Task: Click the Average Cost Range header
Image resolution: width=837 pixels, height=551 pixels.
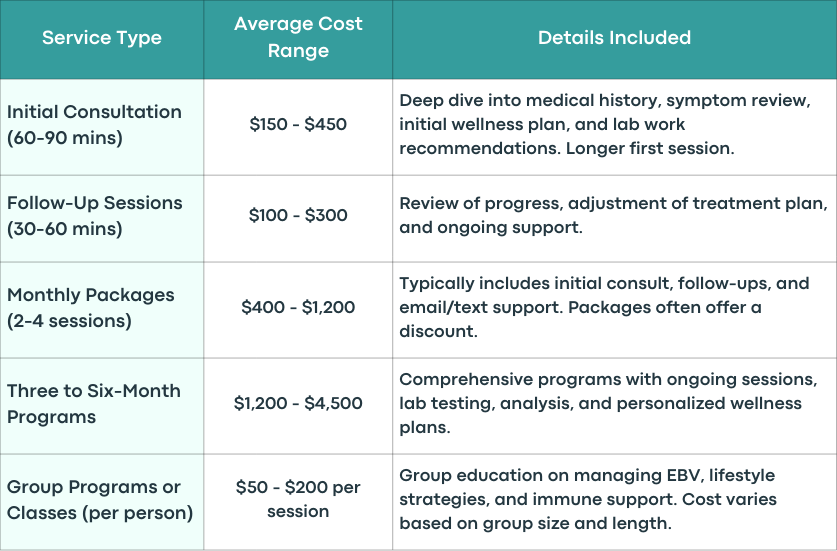Action: tap(298, 37)
